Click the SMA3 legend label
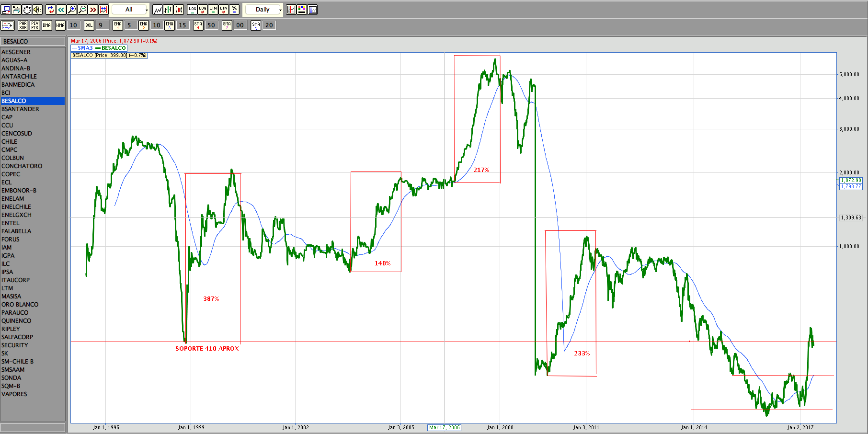 point(85,48)
